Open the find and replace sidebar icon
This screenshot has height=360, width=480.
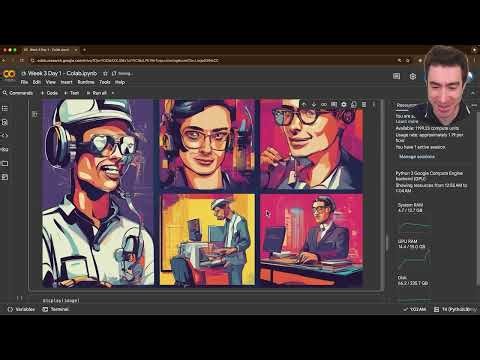[5, 122]
